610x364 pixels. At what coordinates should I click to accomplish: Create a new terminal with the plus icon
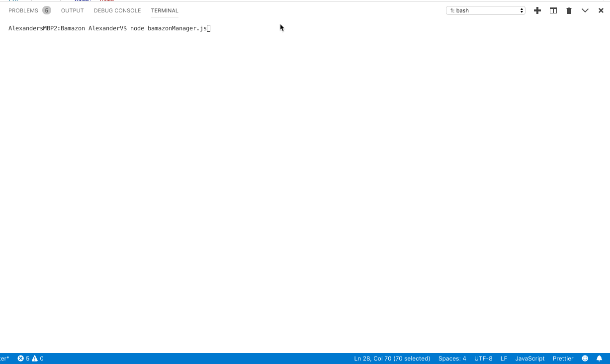[x=537, y=10]
